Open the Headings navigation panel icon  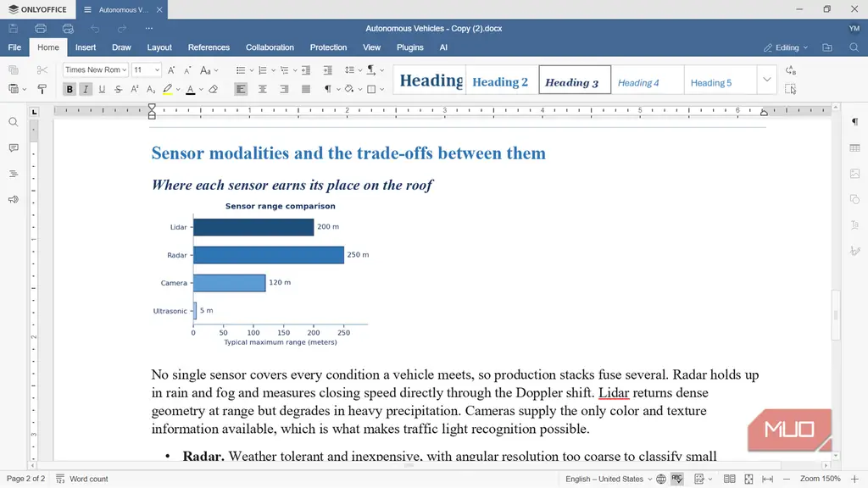pos(14,174)
